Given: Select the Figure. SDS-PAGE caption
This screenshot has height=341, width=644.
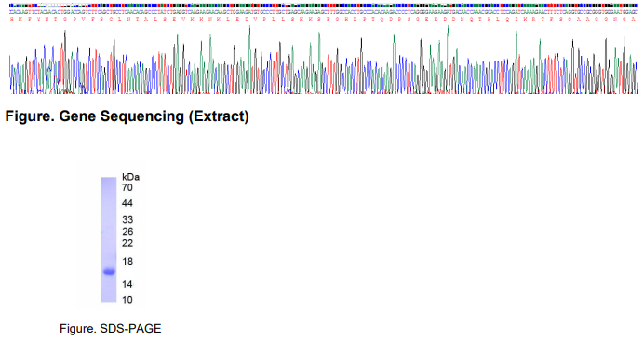Looking at the screenshot, I should point(111,329).
